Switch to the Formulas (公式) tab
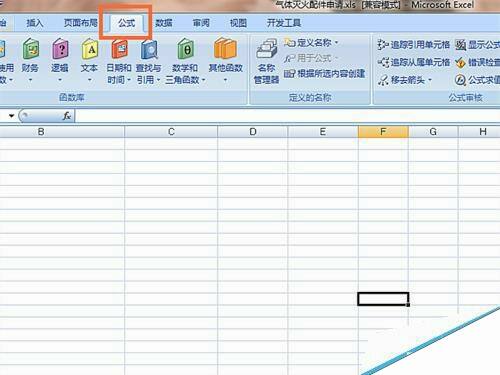 126,23
